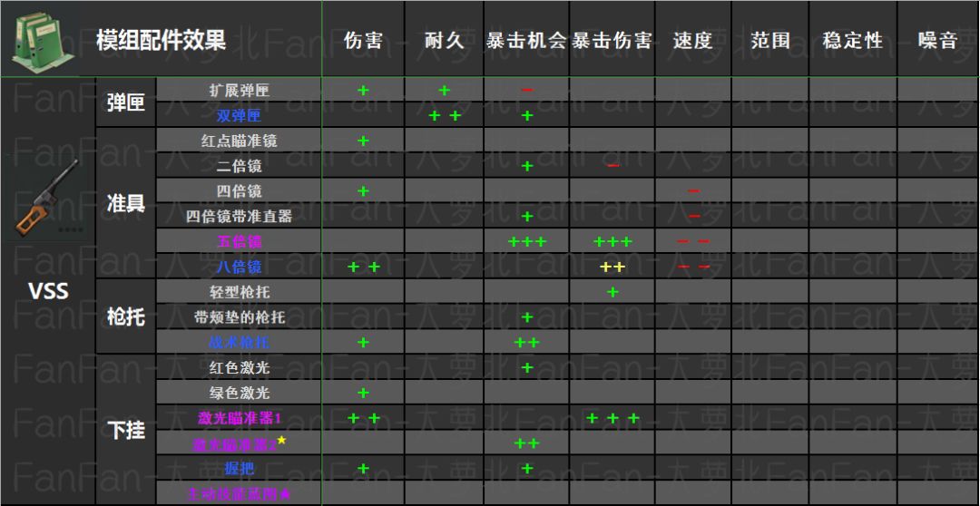Select the 模组配件效果 title
This screenshot has width=980, height=506.
click(161, 41)
